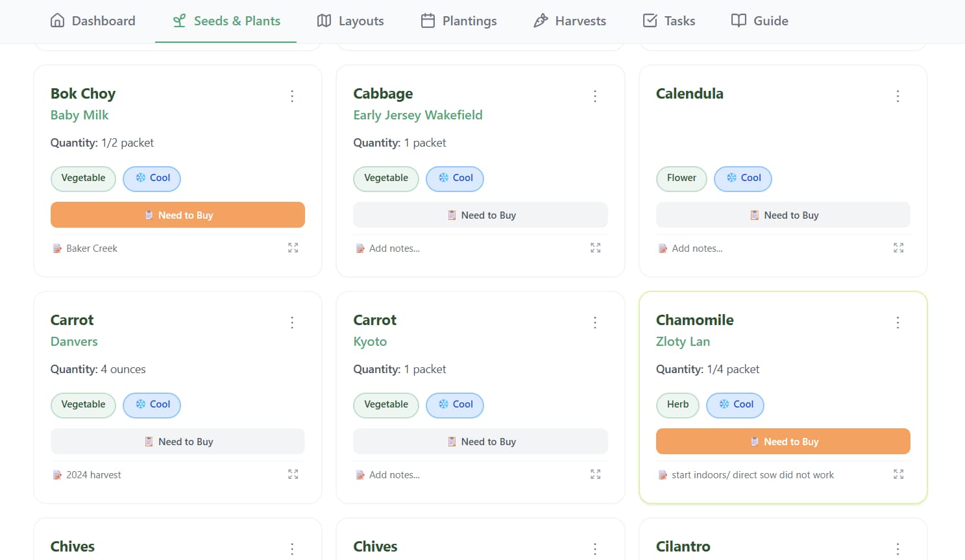
Task: Open Carrot Kyoto three-dot menu
Action: click(x=595, y=323)
